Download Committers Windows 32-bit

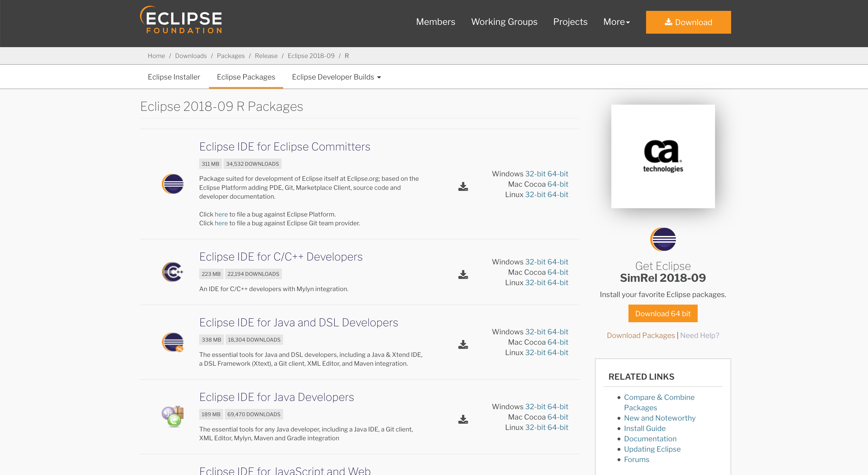535,174
